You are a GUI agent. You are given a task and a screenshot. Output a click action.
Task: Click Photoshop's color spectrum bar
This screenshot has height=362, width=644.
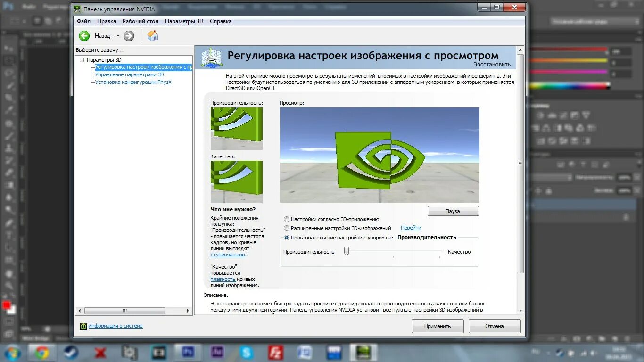click(x=569, y=86)
